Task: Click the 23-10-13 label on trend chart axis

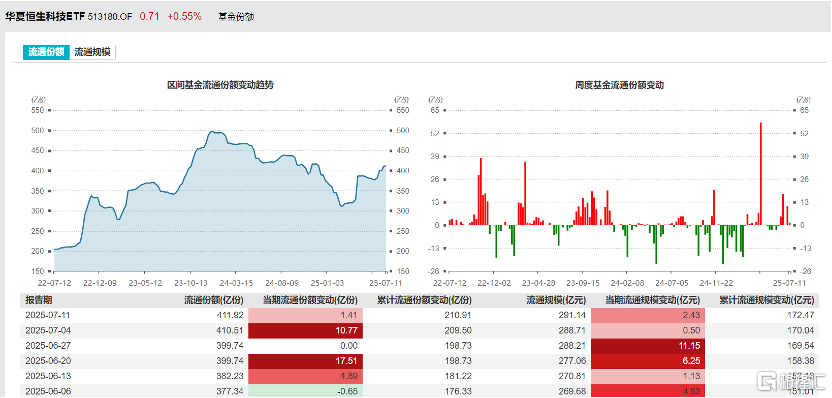Action: [190, 283]
